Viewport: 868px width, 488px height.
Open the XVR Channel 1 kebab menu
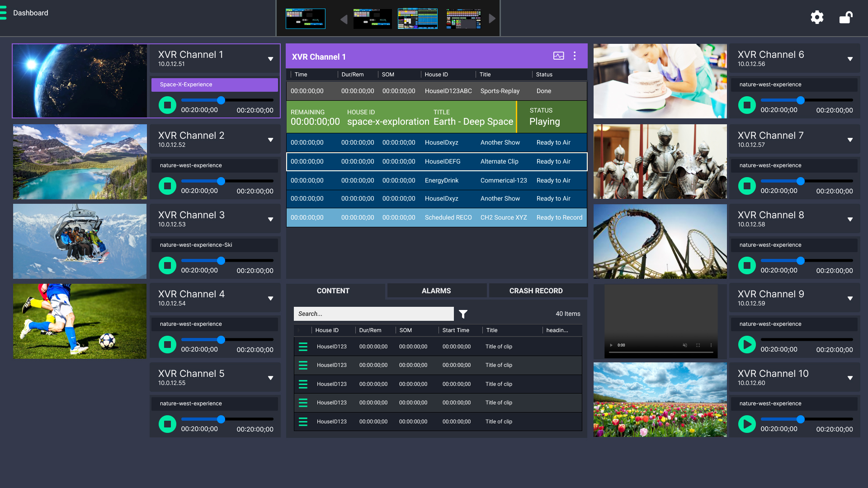[575, 56]
